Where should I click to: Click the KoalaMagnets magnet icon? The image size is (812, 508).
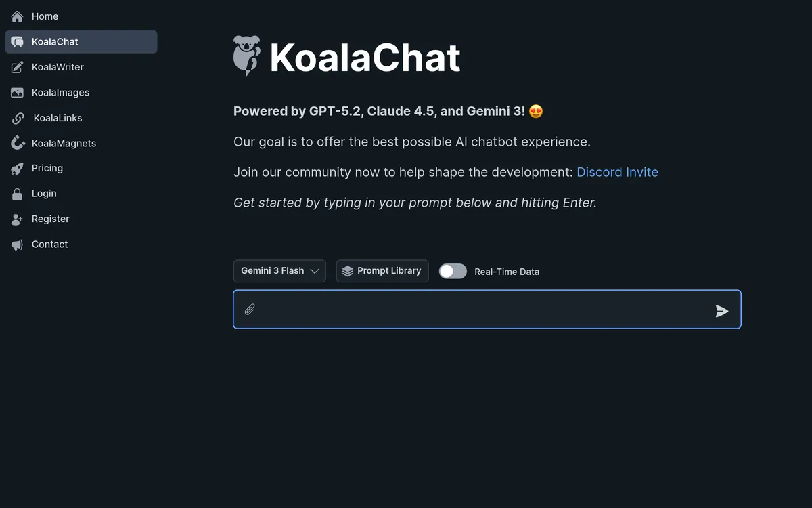click(x=18, y=143)
